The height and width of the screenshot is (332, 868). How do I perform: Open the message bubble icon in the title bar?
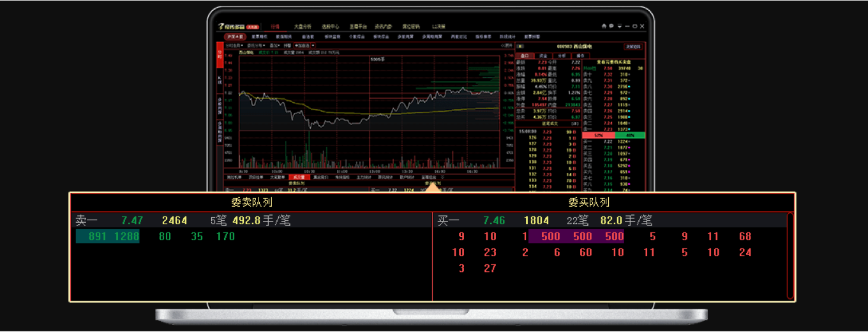click(x=611, y=26)
